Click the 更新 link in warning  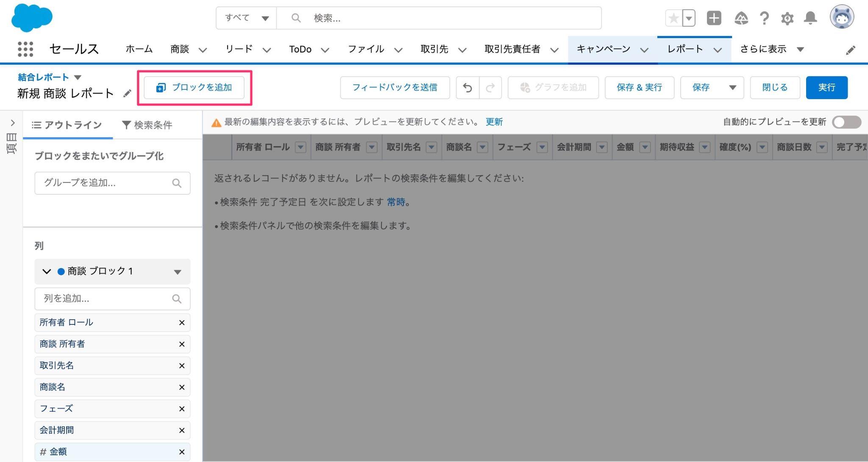494,122
